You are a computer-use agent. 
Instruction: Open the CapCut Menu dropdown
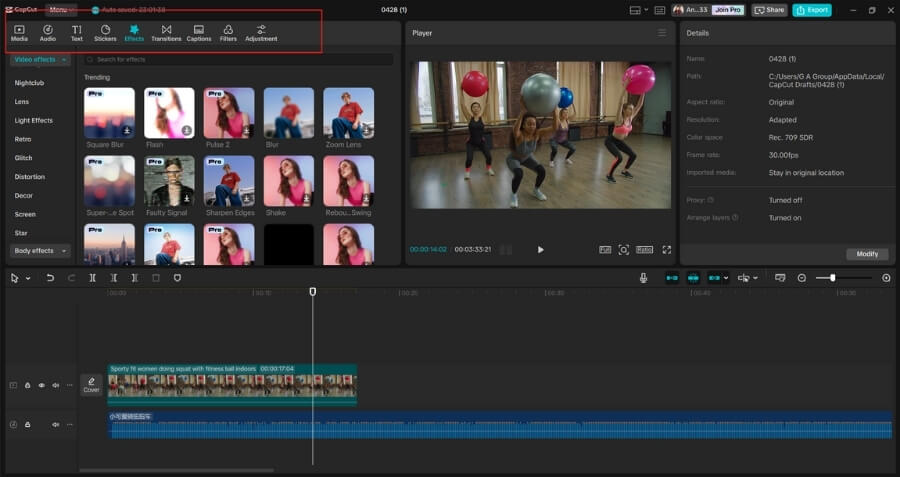click(61, 10)
